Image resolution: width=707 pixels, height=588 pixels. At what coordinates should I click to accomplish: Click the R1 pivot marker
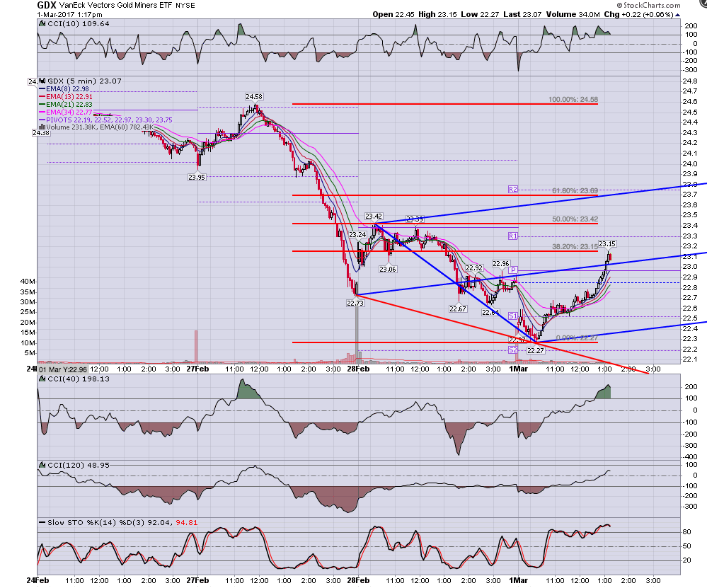(x=512, y=236)
